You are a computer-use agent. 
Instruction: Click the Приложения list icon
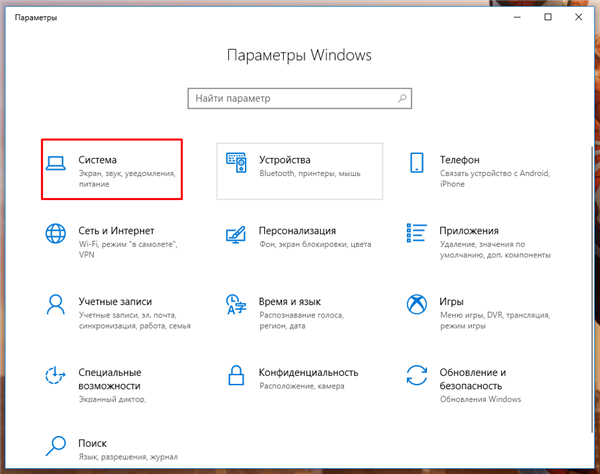416,233
